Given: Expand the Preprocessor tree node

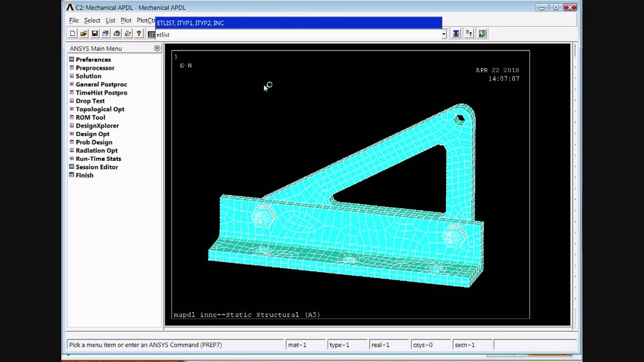Looking at the screenshot, I should coord(71,68).
